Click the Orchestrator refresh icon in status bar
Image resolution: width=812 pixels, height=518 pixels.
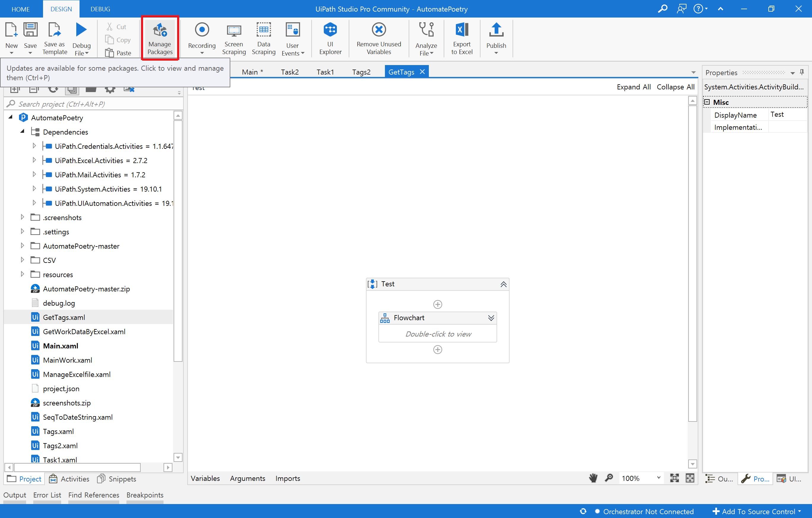pyautogui.click(x=583, y=511)
